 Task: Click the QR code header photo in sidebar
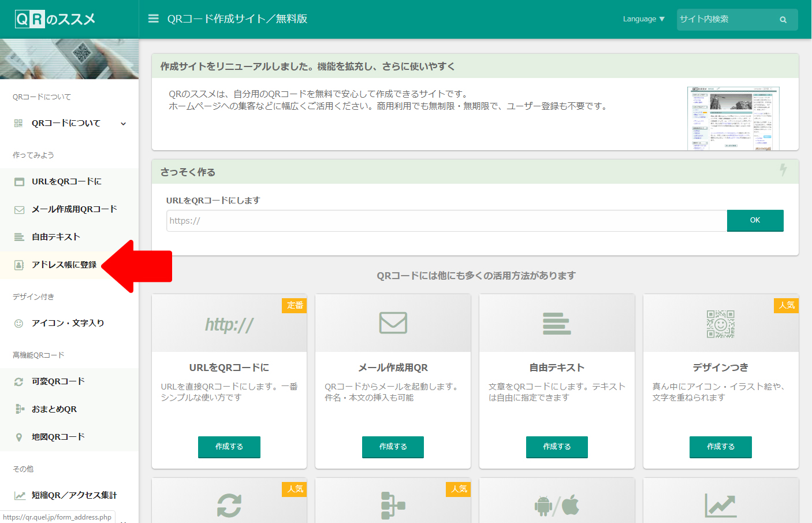coord(69,59)
